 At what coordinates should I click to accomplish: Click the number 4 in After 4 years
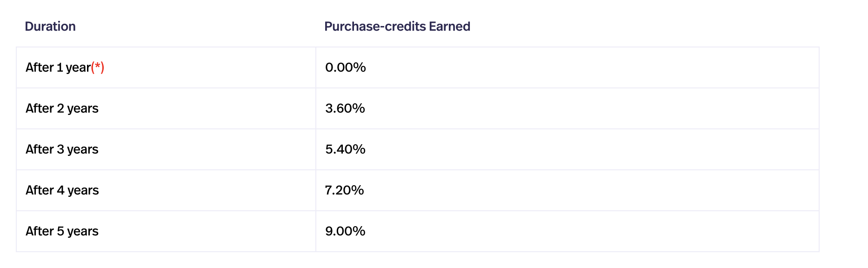click(x=60, y=190)
